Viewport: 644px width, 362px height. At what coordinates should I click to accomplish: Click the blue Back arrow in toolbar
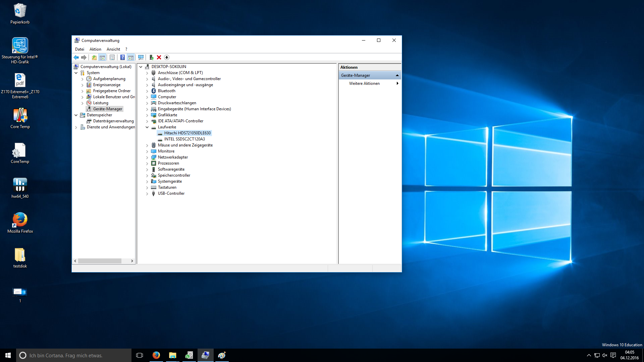coord(76,57)
